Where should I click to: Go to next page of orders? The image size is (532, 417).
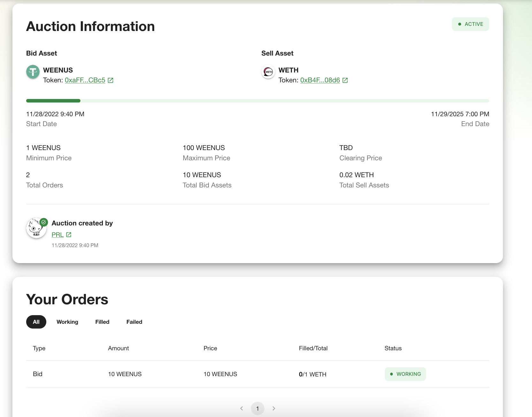click(274, 408)
